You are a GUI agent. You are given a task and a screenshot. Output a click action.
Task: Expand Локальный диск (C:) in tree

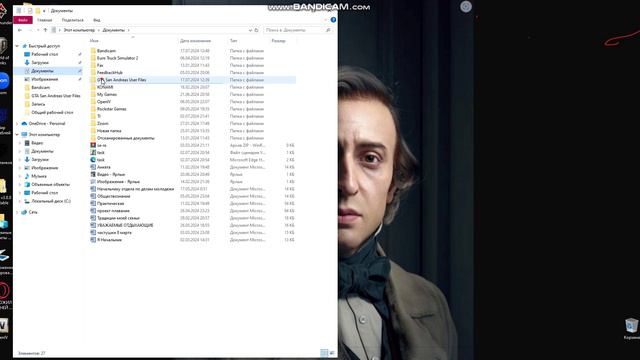coord(20,201)
